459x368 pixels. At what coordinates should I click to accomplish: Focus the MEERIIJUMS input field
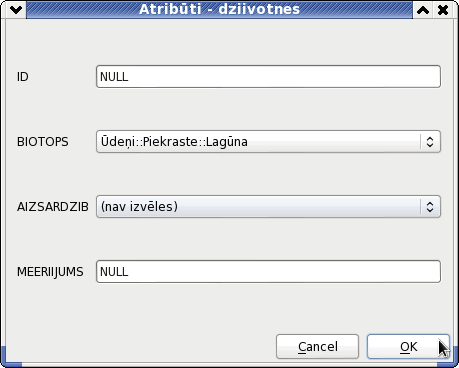[268, 272]
